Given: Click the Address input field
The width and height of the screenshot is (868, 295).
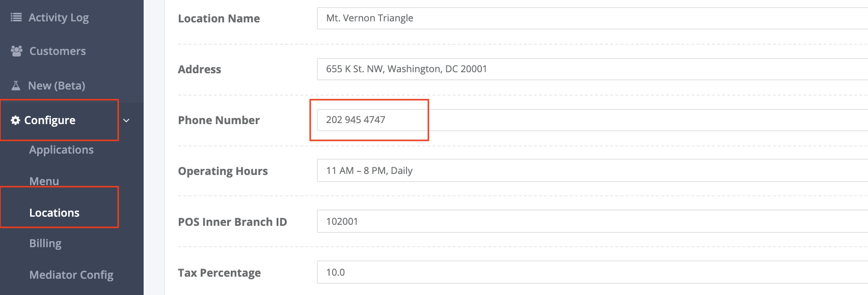Looking at the screenshot, I should [x=592, y=69].
